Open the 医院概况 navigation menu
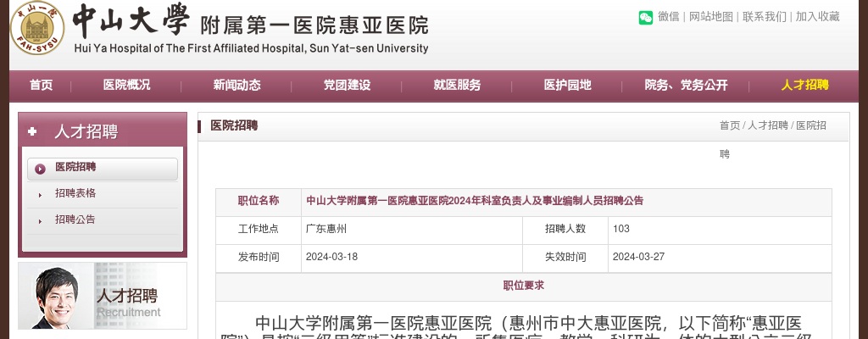 (126, 85)
